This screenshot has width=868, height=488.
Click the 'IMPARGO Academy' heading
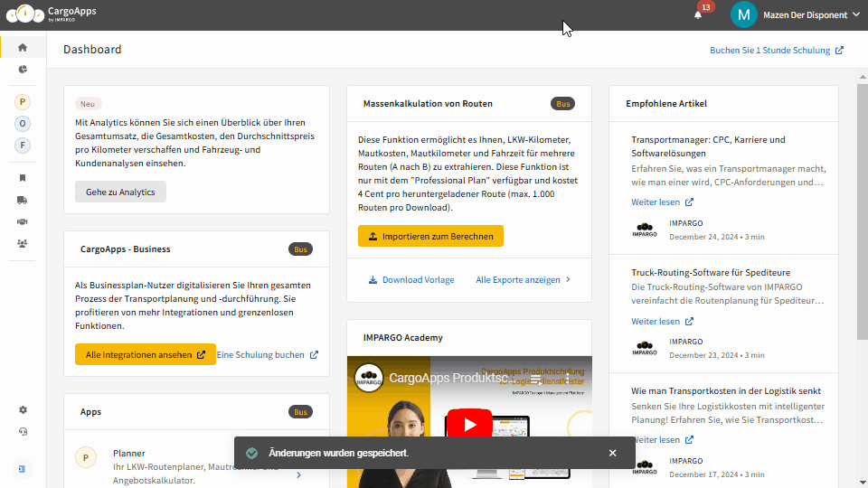click(x=403, y=338)
